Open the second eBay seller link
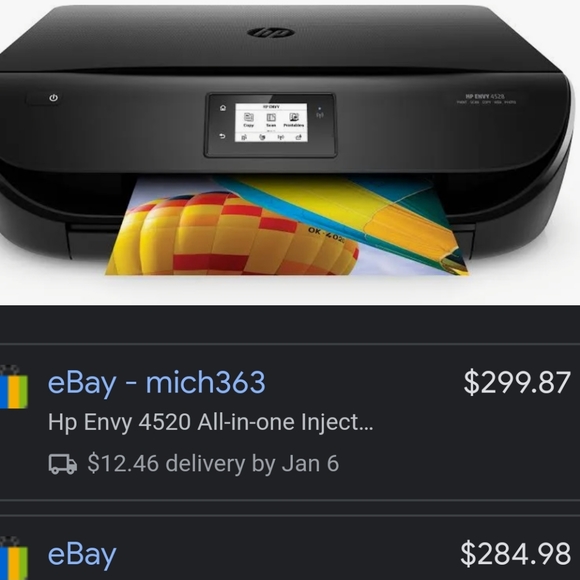The width and height of the screenshot is (580, 580). (x=82, y=554)
